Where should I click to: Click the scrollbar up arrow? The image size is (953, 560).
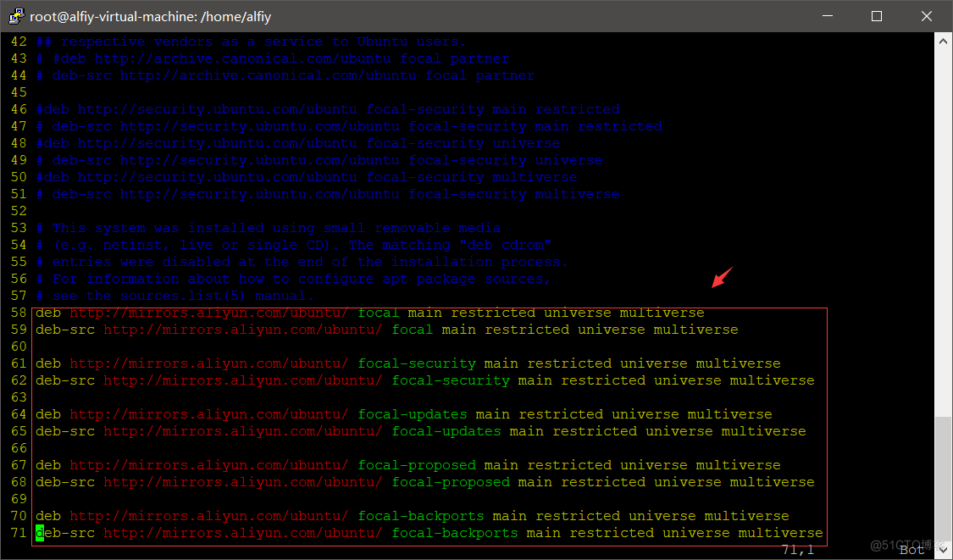[944, 42]
